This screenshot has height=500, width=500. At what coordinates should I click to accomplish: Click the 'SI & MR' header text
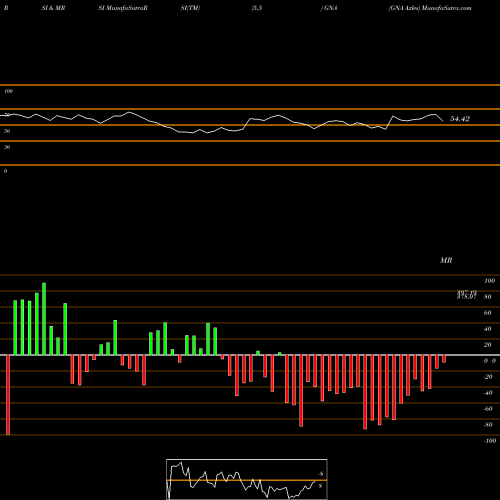coord(53,8)
